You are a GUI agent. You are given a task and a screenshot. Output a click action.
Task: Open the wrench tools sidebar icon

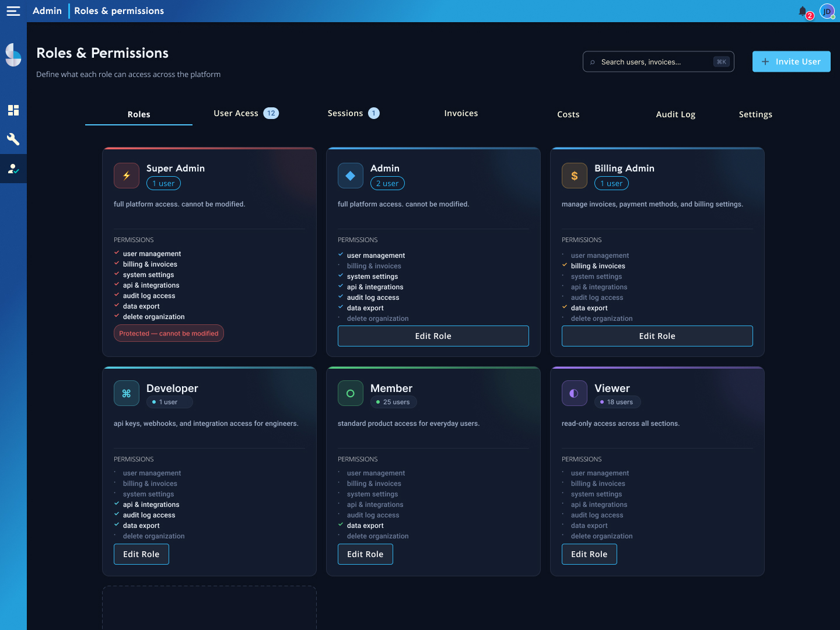pos(13,139)
